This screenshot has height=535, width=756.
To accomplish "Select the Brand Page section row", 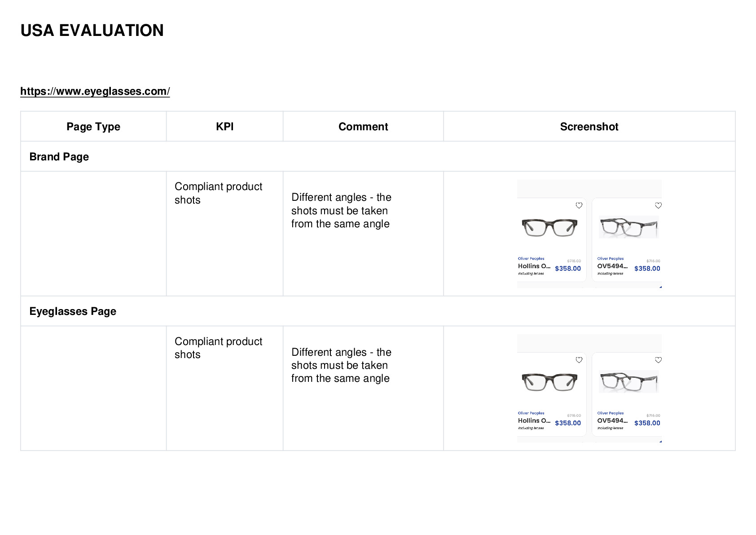I will tap(378, 156).
